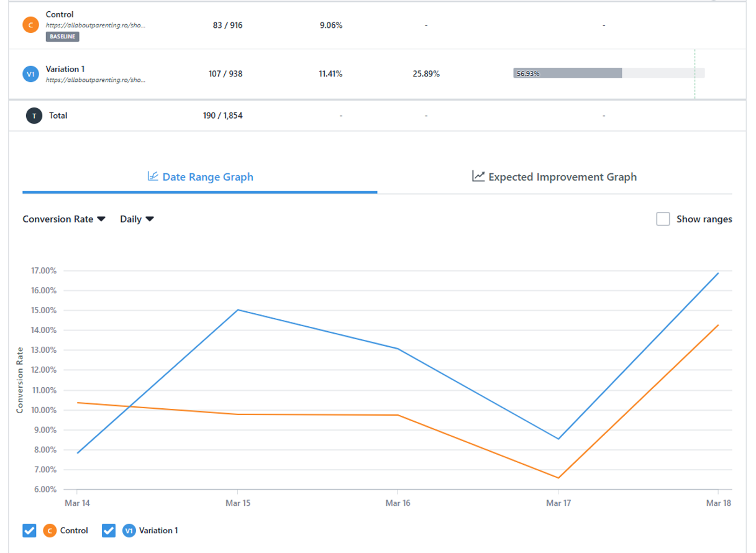Click the Mar 17 label on x-axis
This screenshot has height=553, width=756.
click(x=558, y=503)
